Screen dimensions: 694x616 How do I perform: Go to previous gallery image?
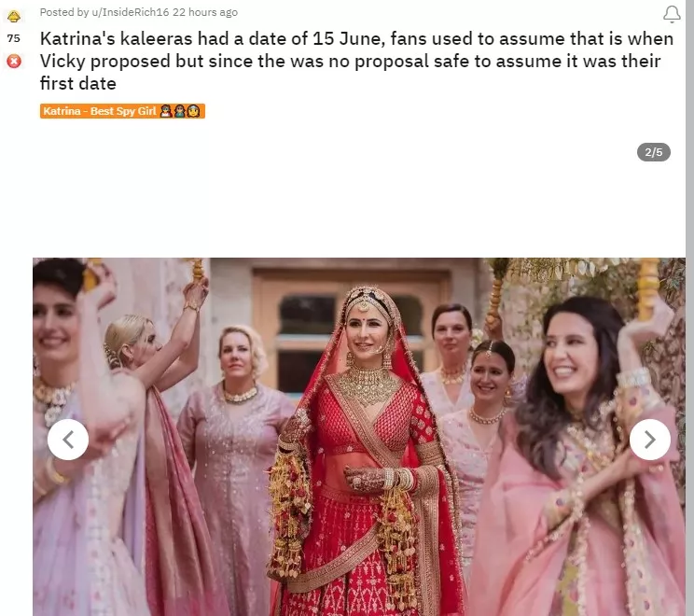coord(68,440)
